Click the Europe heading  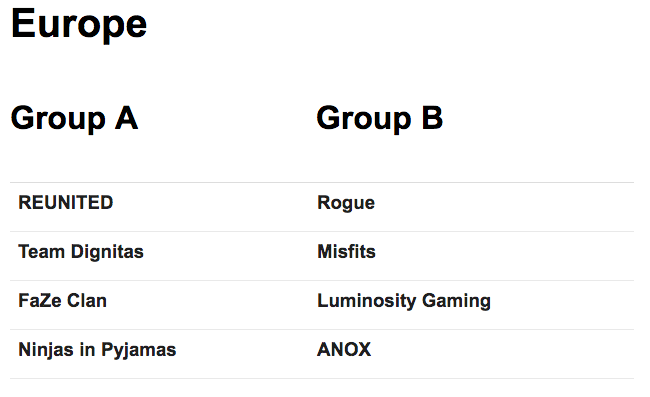tap(79, 26)
